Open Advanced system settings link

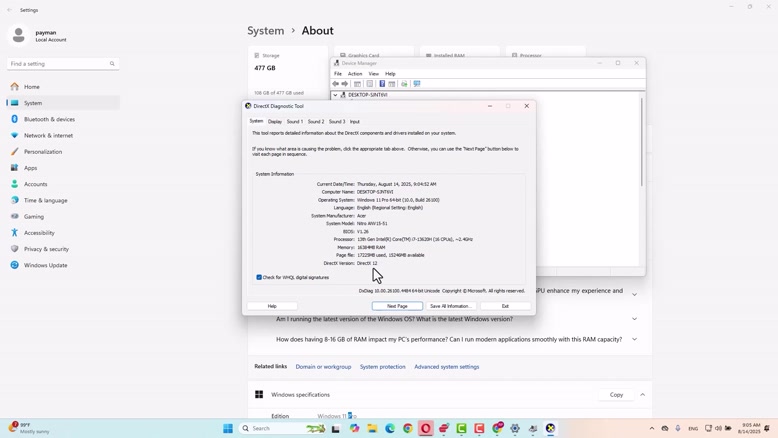pyautogui.click(x=447, y=367)
